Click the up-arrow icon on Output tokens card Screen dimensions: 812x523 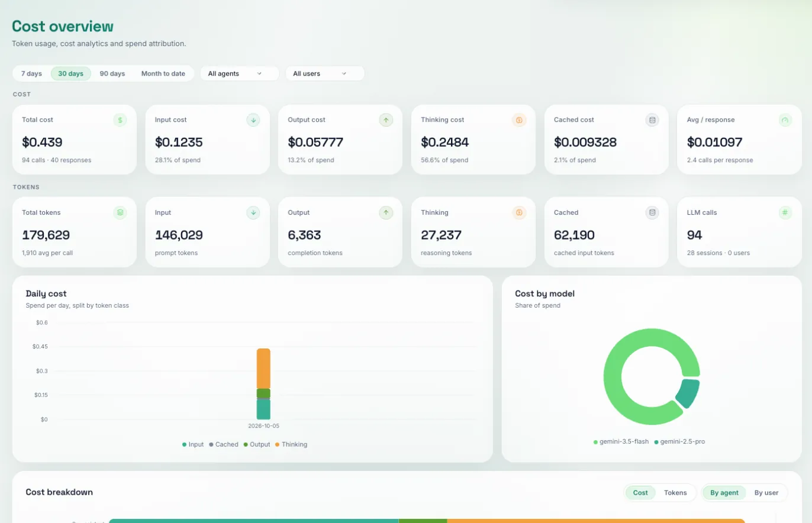[386, 212]
